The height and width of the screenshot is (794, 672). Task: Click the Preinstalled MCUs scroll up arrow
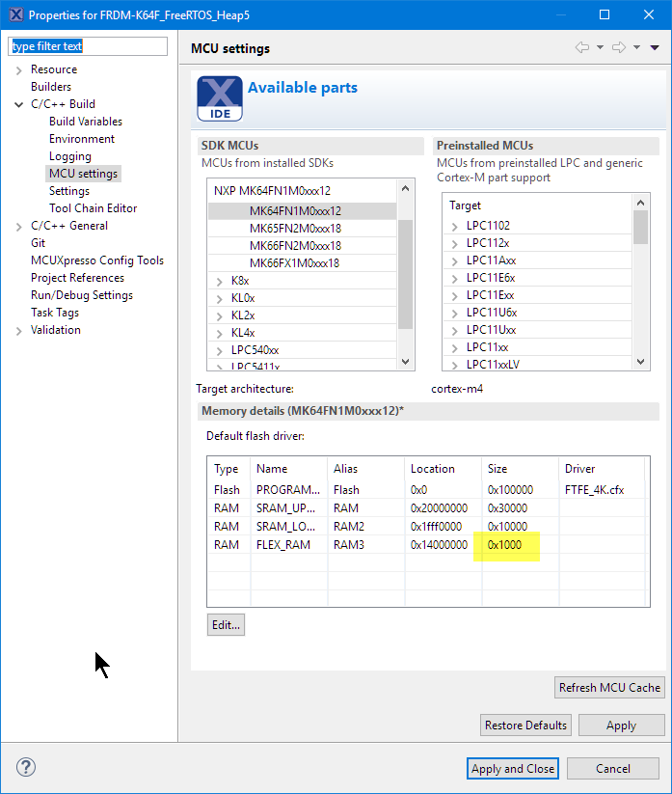(x=640, y=203)
